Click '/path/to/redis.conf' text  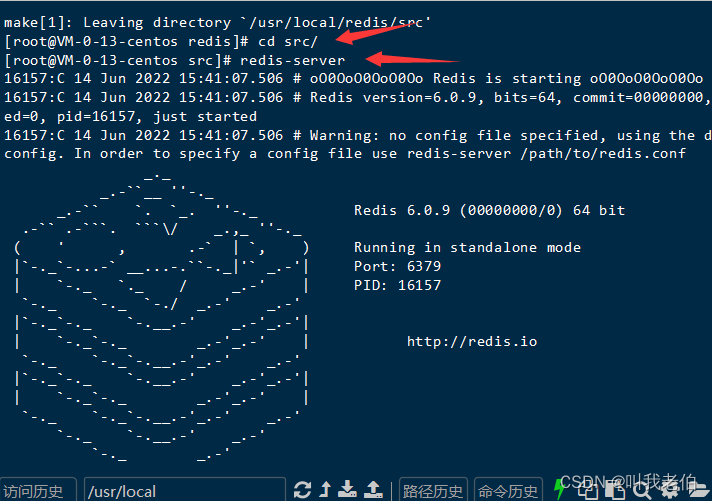603,154
